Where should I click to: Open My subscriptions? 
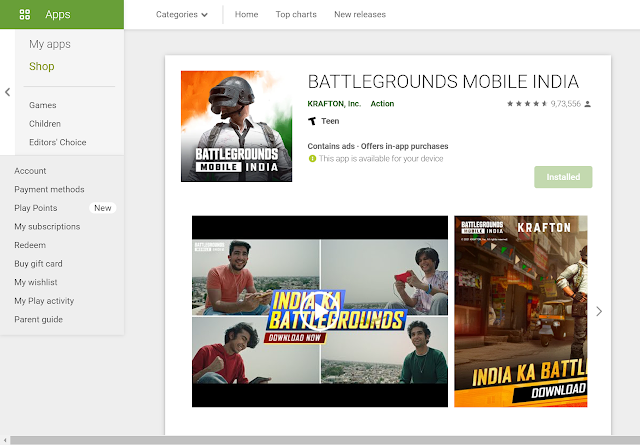coord(47,227)
